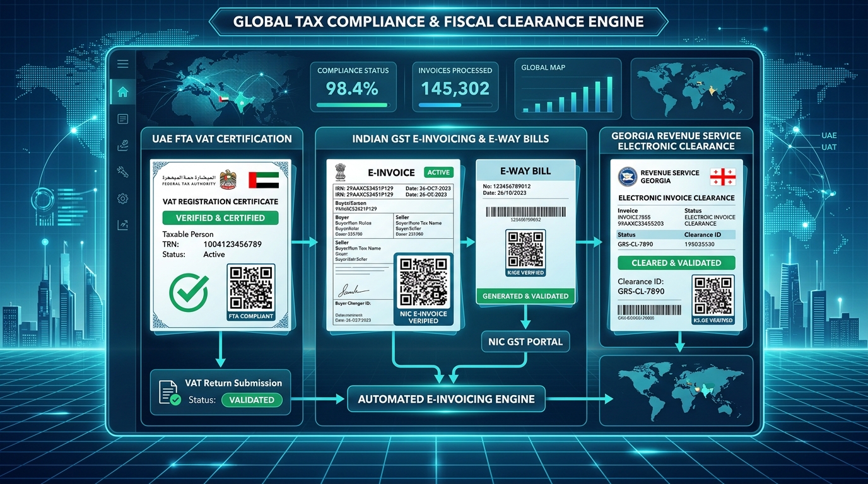
Task: Open the document list sidebar icon
Action: coord(123,119)
